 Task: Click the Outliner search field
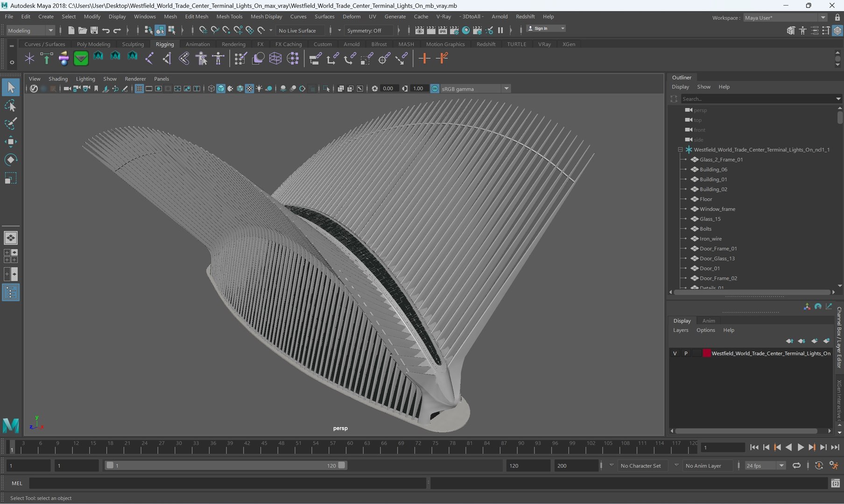click(758, 99)
